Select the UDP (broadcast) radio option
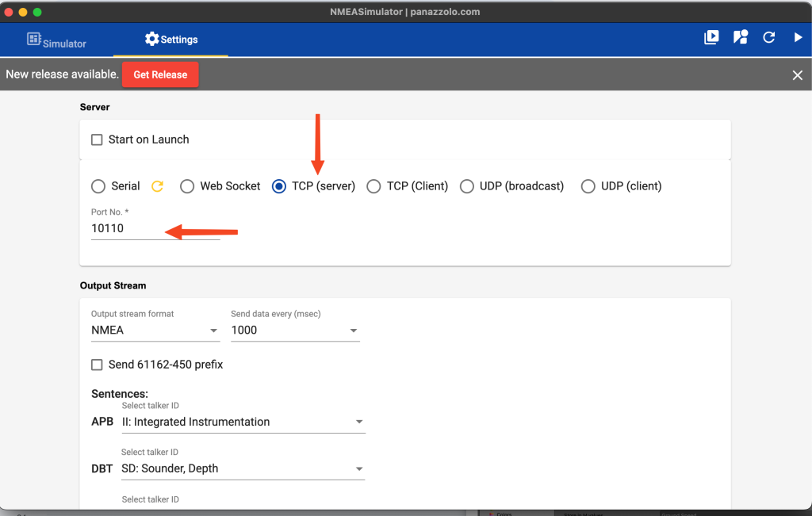The height and width of the screenshot is (516, 812). point(466,186)
